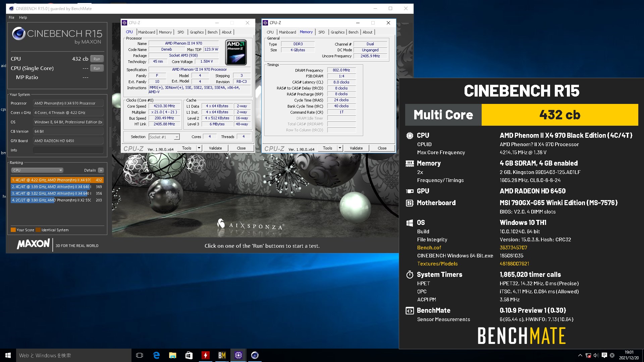Open Task View from the taskbar
The width and height of the screenshot is (644, 362).
click(140, 355)
